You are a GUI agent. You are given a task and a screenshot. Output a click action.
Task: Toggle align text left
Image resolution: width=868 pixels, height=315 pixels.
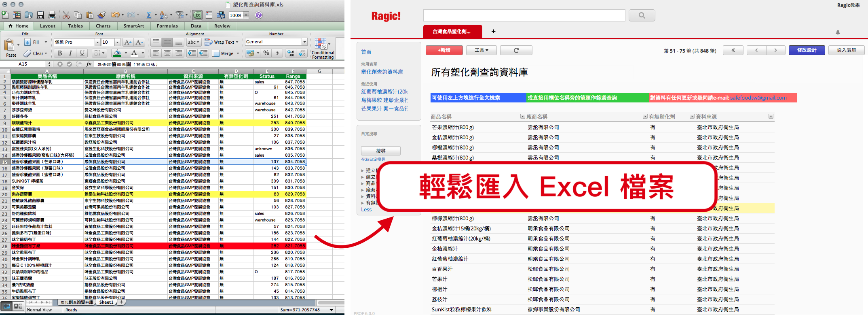(x=156, y=53)
